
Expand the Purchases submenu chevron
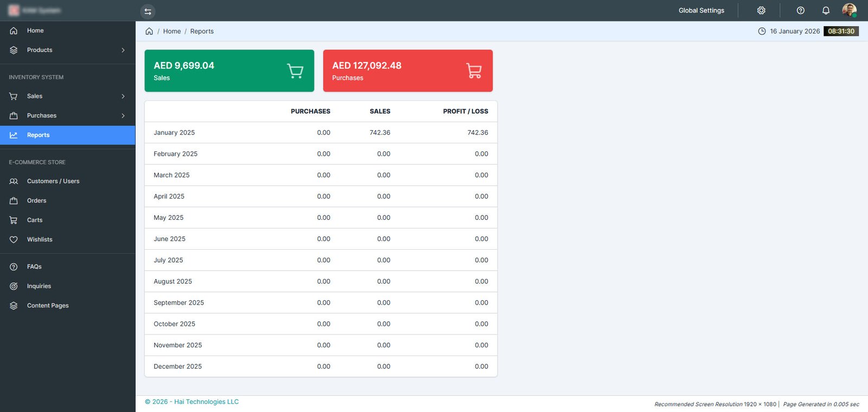coord(123,116)
